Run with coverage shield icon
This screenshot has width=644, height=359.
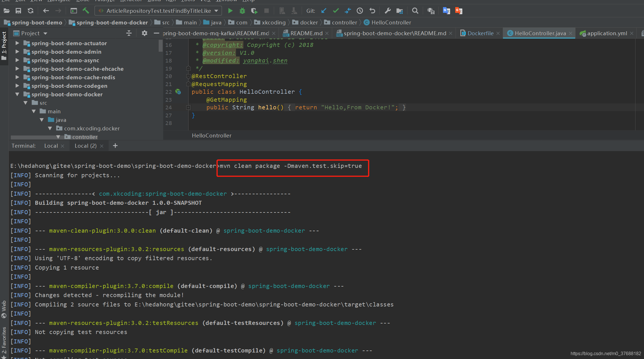coord(254,11)
